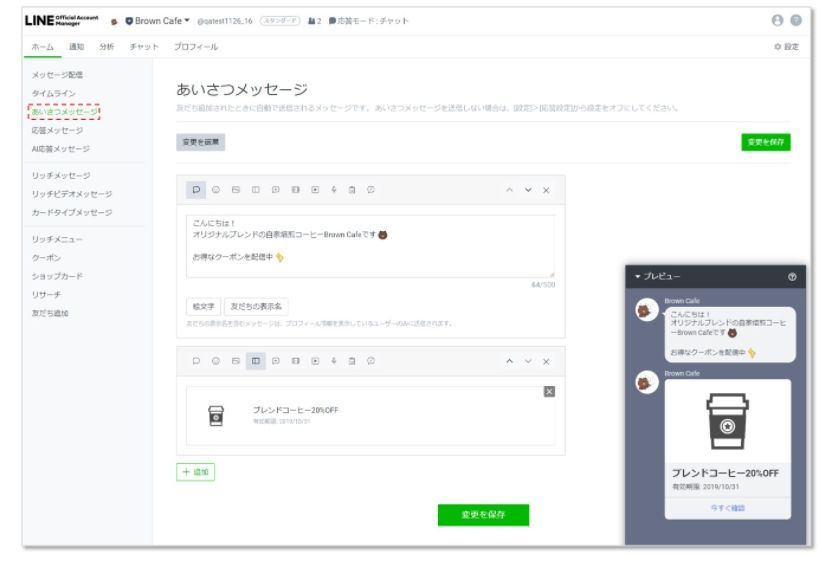
Task: Choose the voice microphone icon in the greeting text block toolbar
Action: [334, 190]
